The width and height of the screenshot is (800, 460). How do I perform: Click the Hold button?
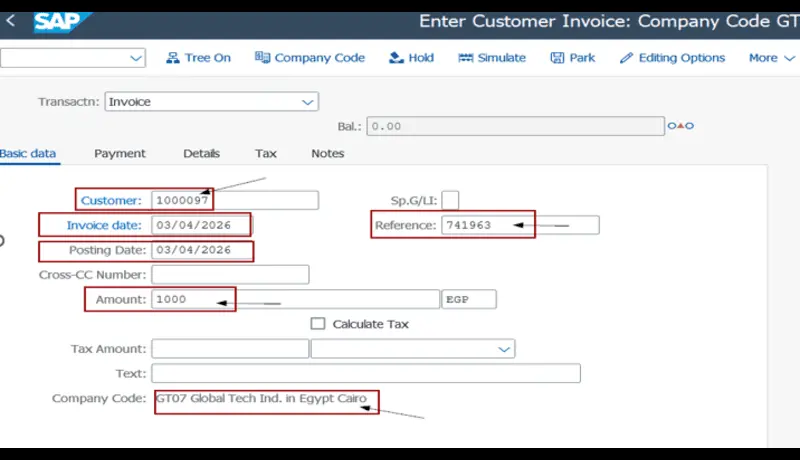click(411, 58)
